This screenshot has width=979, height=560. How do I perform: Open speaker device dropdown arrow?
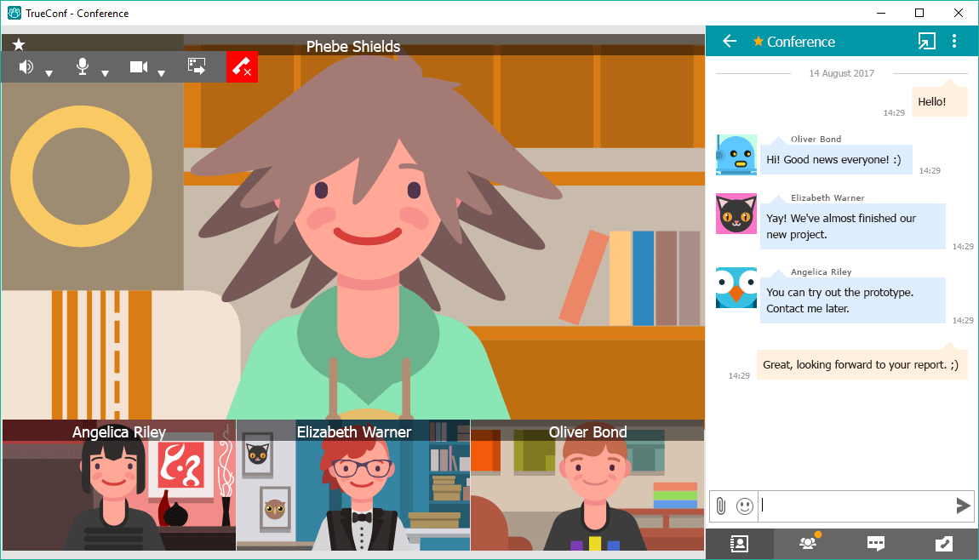49,74
